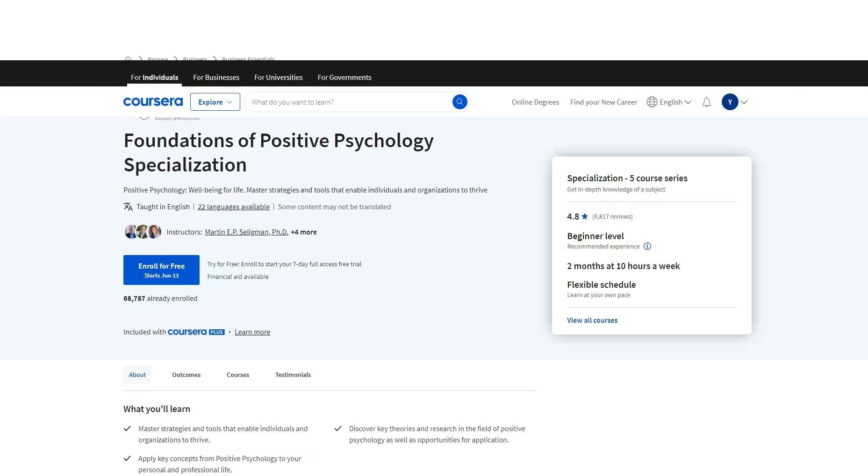Switch to For Governments tab
This screenshot has height=476, width=868.
coord(344,78)
